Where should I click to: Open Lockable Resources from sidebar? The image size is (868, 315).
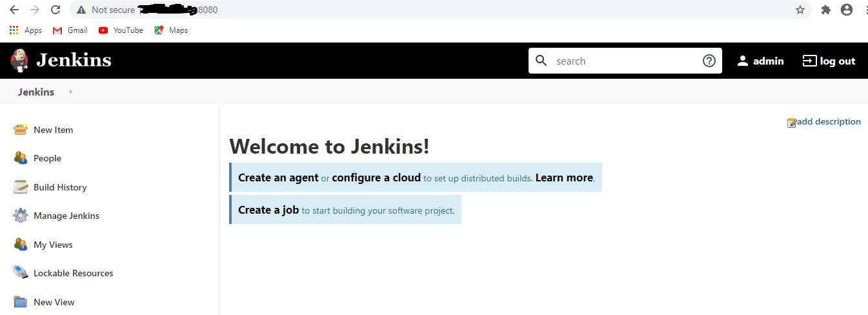pos(73,273)
